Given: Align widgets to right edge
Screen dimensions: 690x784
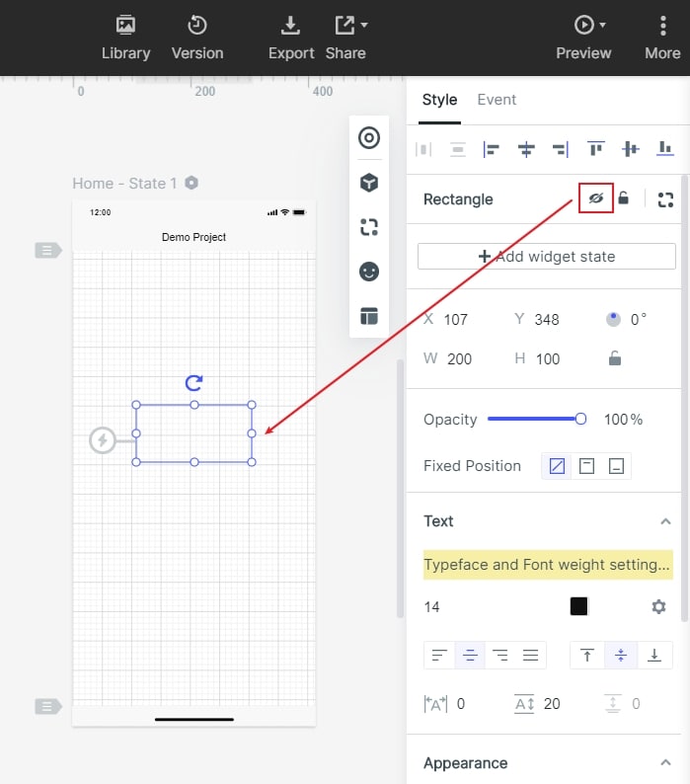Looking at the screenshot, I should pos(561,149).
